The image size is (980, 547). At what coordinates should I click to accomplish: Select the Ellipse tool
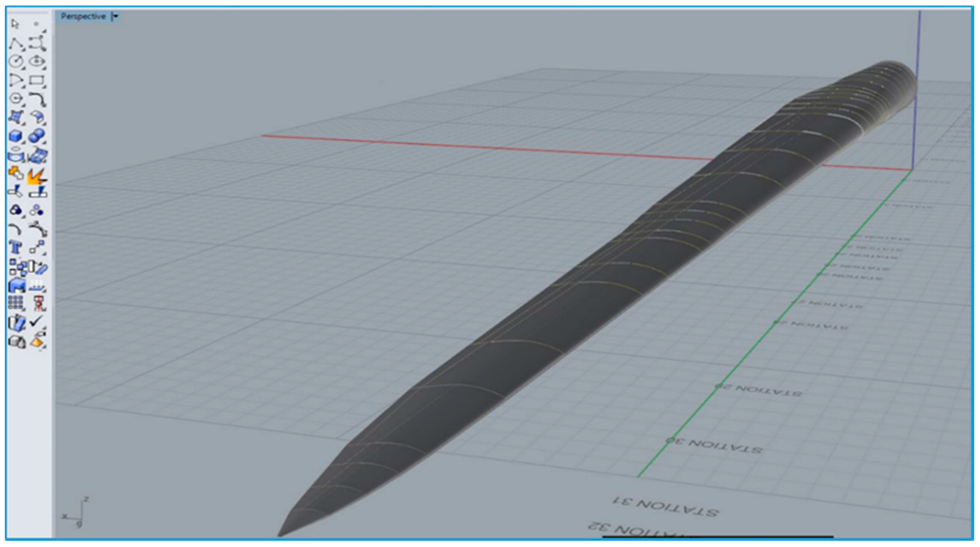37,61
